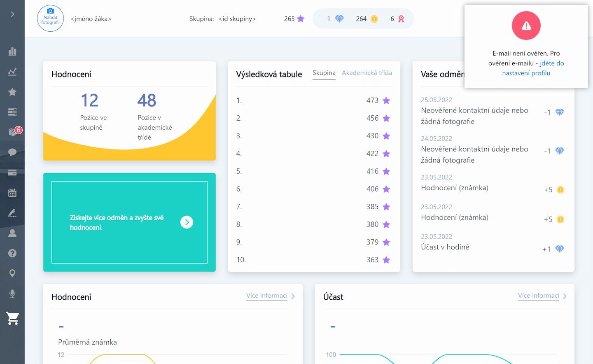Click the Získejte více odměn banner text
593x364 pixels.
pos(117,222)
